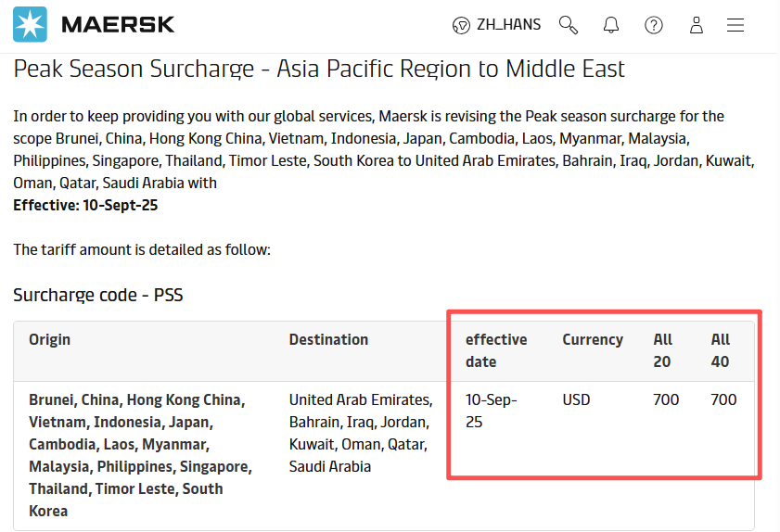Click the Surcharge code - PSS heading
The width and height of the screenshot is (780, 532).
click(x=98, y=296)
